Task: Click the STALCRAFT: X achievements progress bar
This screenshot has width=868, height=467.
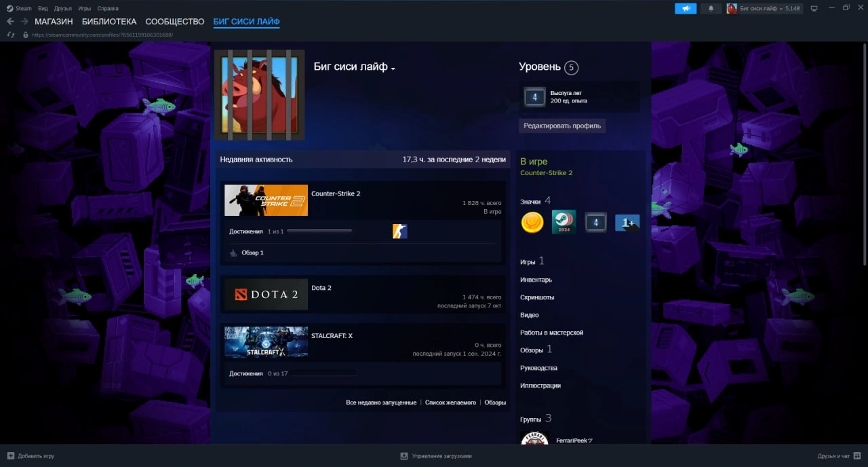Action: click(323, 373)
